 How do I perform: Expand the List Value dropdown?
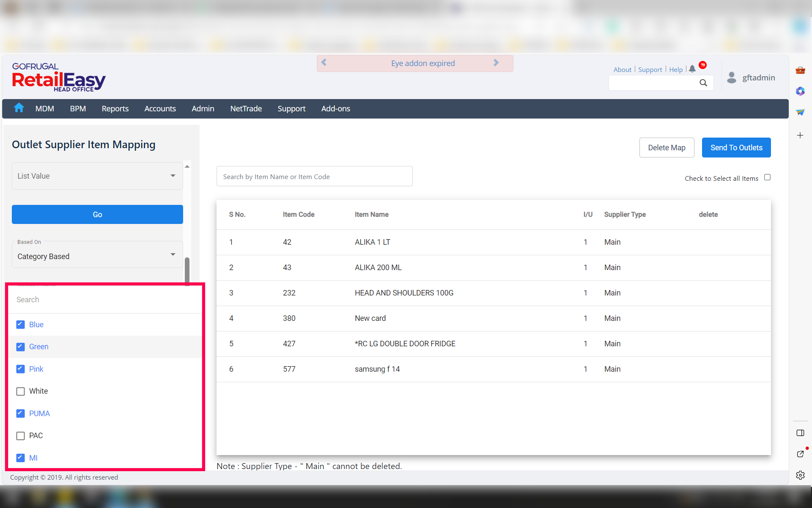coord(97,176)
